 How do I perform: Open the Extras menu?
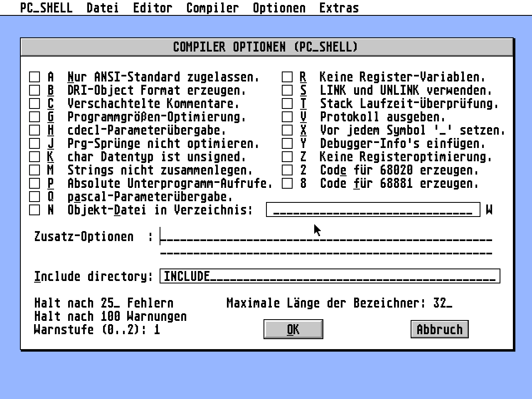click(339, 7)
